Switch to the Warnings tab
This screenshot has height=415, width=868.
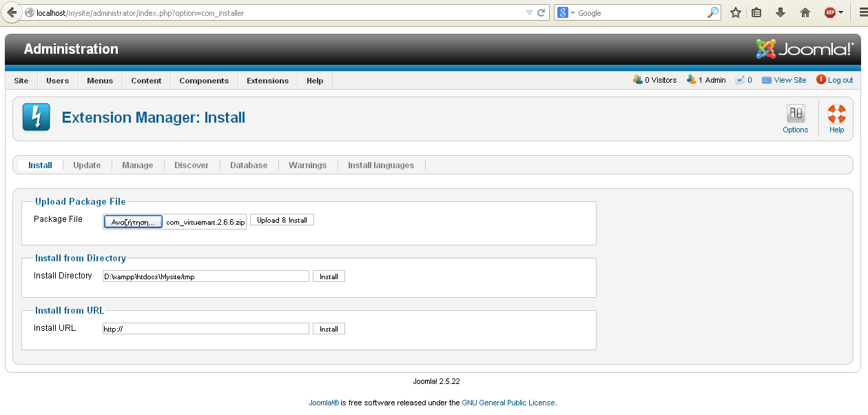tap(307, 165)
